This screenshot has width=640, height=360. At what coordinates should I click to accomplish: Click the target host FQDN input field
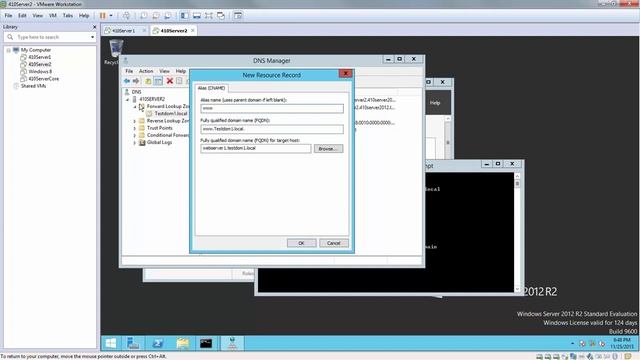(256, 149)
